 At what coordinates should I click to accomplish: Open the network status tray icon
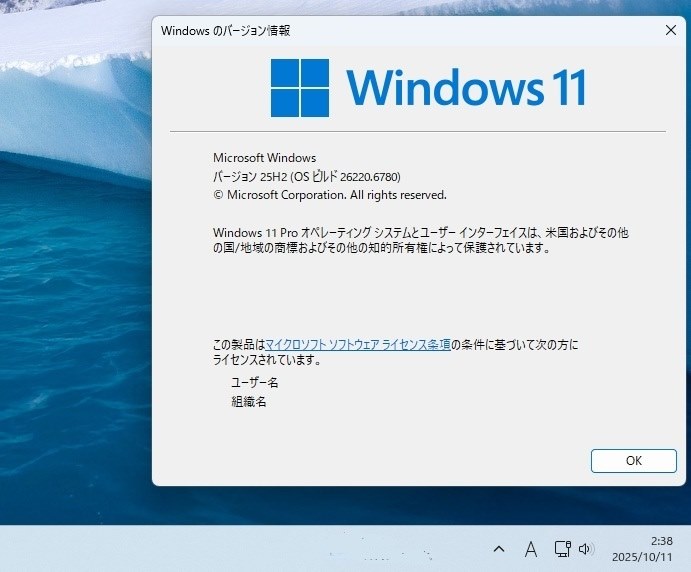click(562, 549)
